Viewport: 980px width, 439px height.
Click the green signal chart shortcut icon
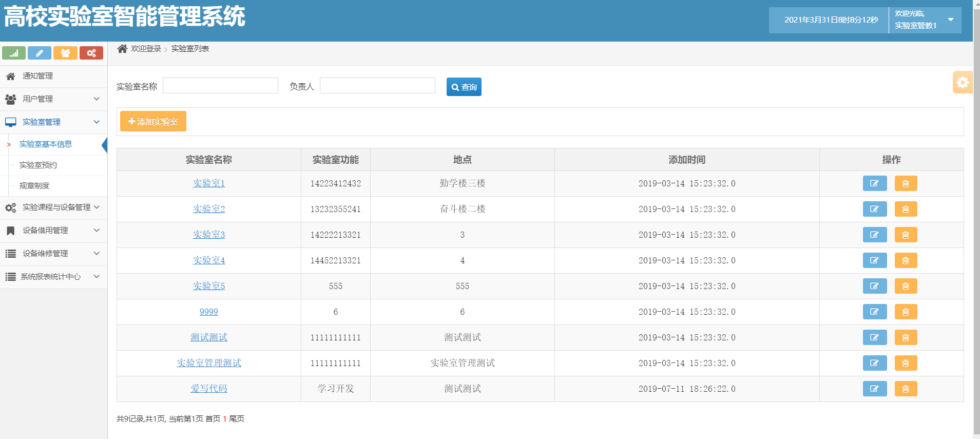14,53
